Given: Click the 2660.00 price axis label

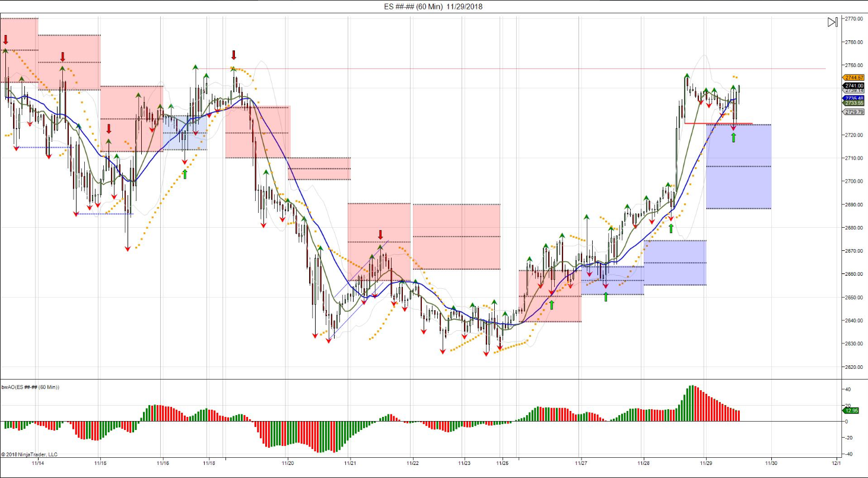Looking at the screenshot, I should [x=854, y=274].
